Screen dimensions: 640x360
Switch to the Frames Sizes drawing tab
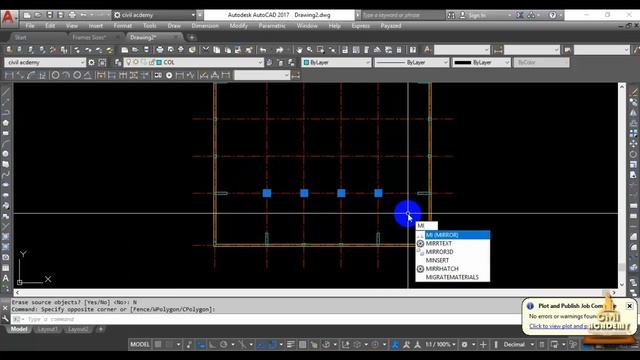[x=89, y=37]
